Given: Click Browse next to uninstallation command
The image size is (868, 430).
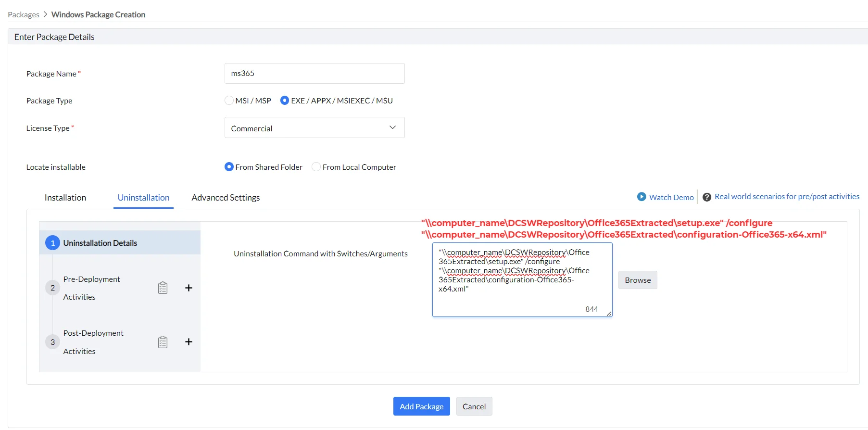Looking at the screenshot, I should [x=638, y=280].
